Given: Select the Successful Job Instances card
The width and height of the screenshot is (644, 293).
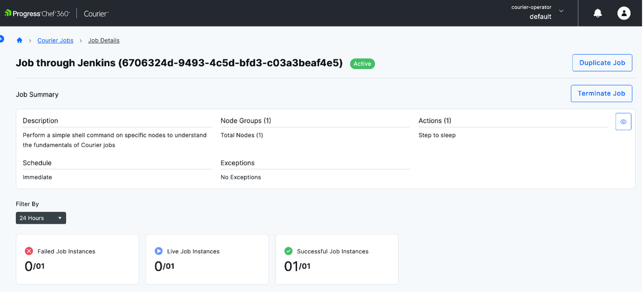Looking at the screenshot, I should pos(337,259).
